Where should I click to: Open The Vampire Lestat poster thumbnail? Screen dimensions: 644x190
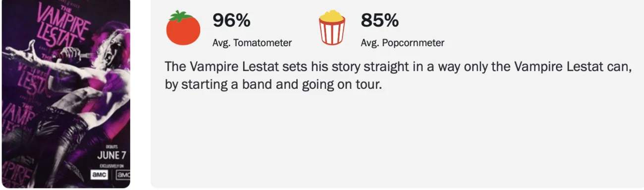(65, 94)
